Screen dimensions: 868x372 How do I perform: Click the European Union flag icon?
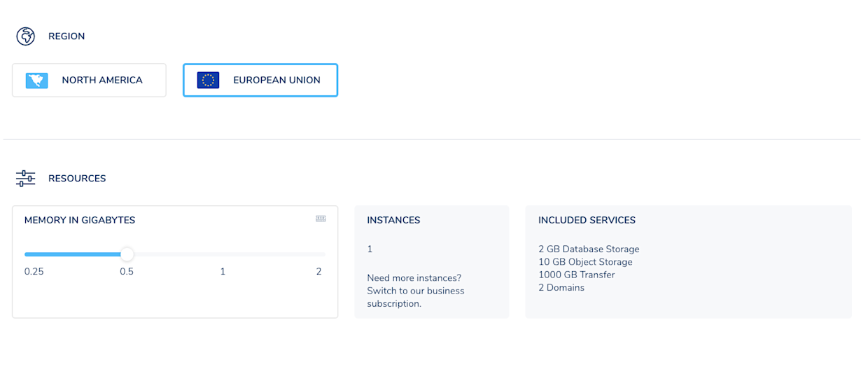click(208, 81)
